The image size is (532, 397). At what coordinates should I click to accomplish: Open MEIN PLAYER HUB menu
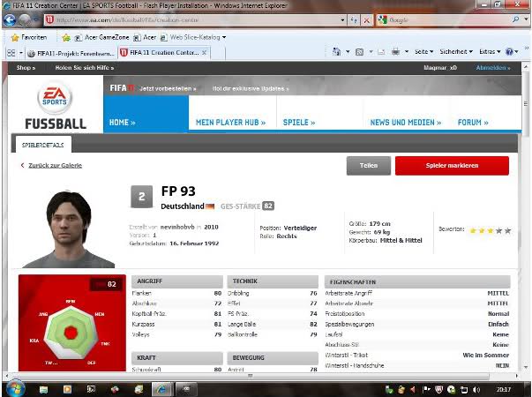tap(231, 123)
